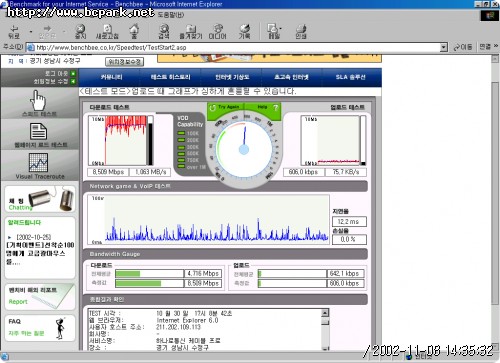Screen dimensions: 500x363
Task: Open the History toolbar icon
Action: (x=244, y=32)
